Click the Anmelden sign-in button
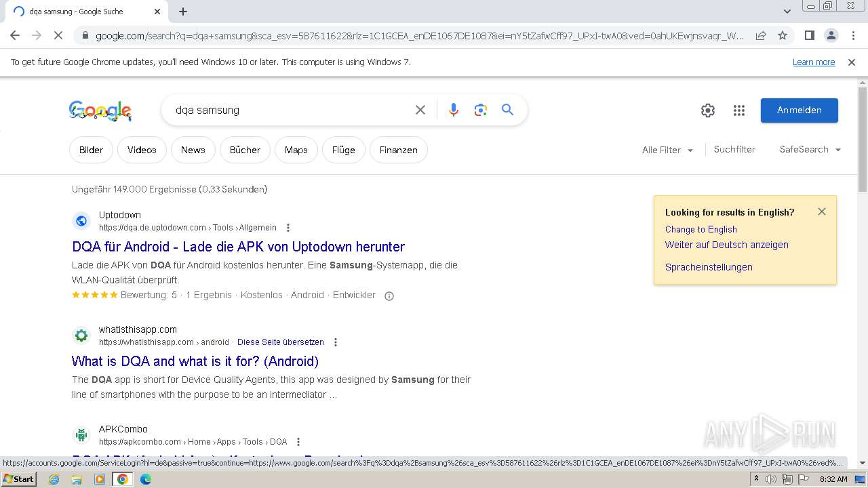The image size is (868, 488). [800, 110]
